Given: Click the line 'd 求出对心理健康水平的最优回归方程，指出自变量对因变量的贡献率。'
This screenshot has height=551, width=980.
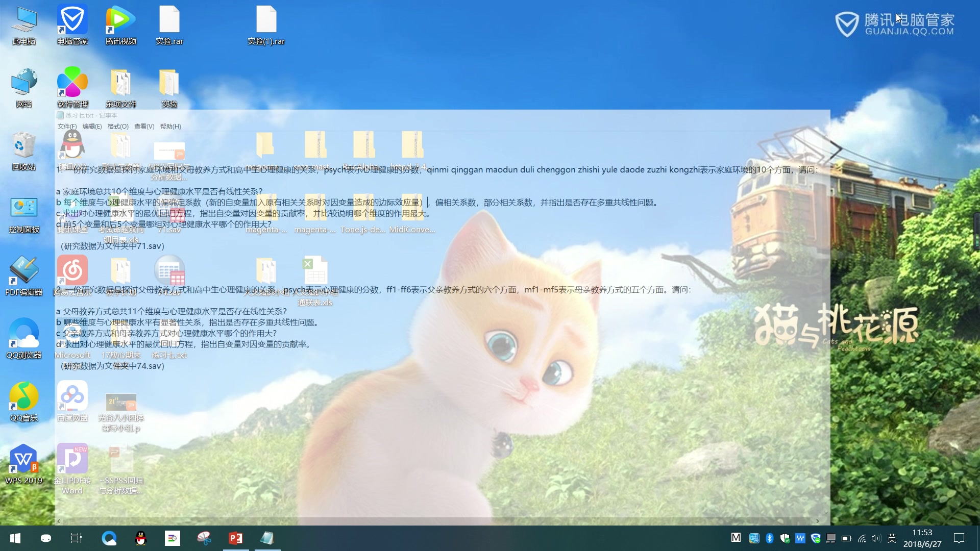Looking at the screenshot, I should [x=184, y=344].
